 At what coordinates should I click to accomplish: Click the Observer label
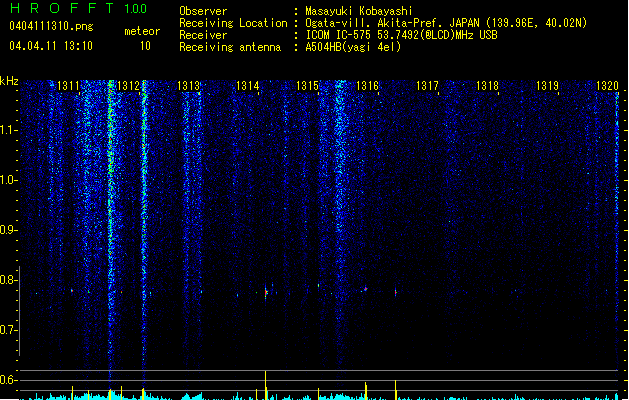[203, 11]
